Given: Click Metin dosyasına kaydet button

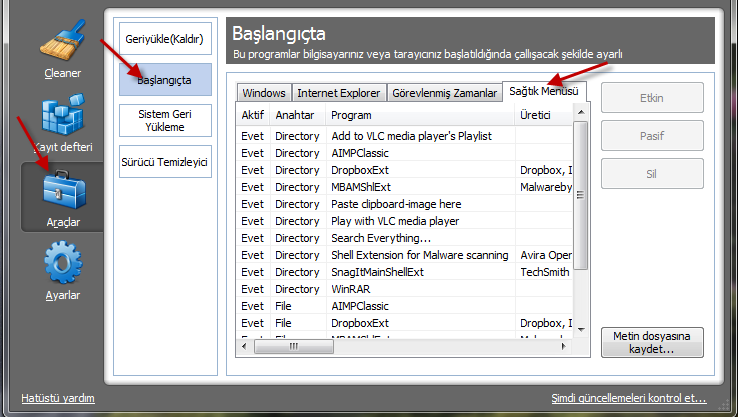Looking at the screenshot, I should click(x=652, y=343).
